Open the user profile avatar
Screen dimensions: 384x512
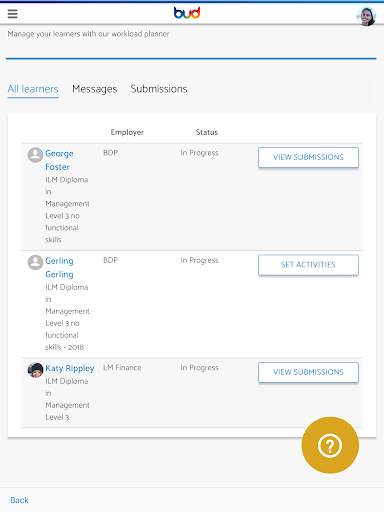[x=366, y=17]
